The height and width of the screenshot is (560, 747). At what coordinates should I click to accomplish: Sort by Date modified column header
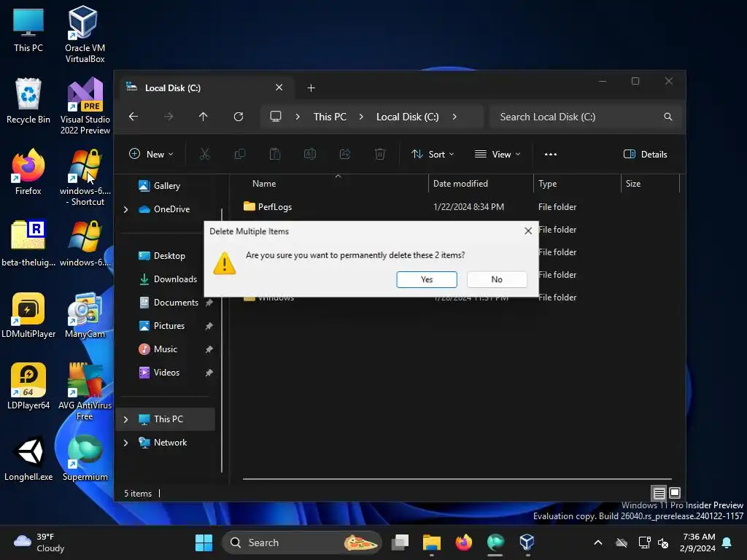pos(460,184)
